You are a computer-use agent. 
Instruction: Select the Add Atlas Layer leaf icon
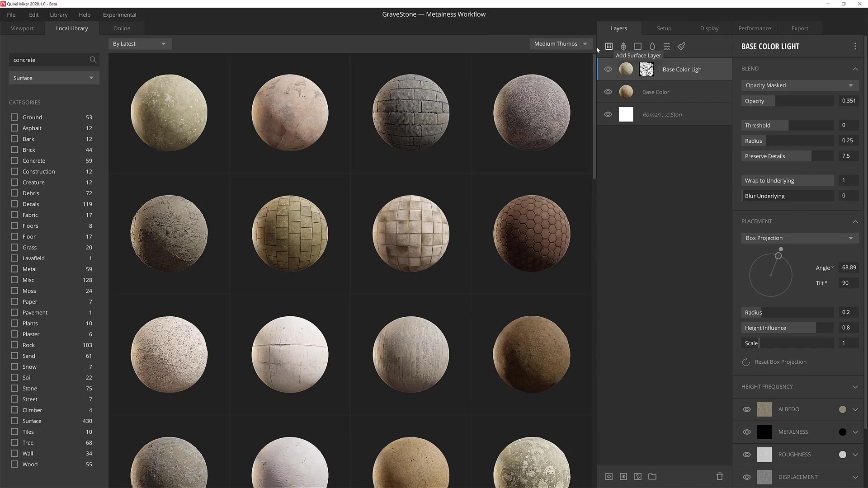click(623, 46)
